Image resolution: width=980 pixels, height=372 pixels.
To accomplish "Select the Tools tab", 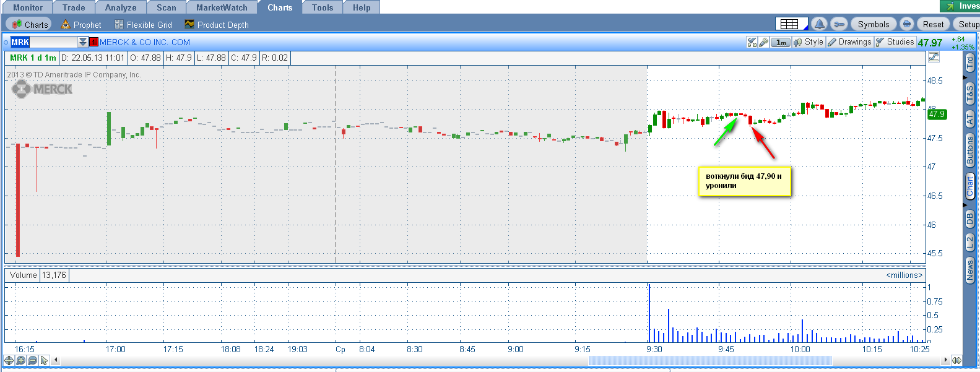I will (323, 7).
